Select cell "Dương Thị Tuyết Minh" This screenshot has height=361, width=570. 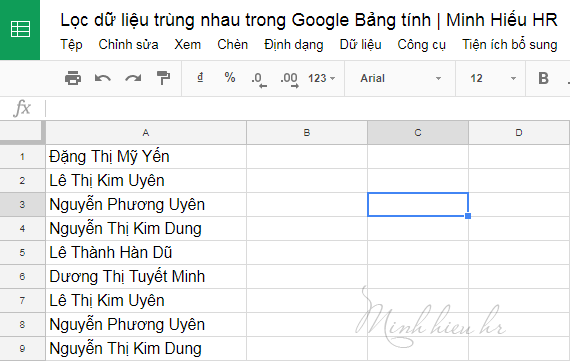(x=146, y=277)
